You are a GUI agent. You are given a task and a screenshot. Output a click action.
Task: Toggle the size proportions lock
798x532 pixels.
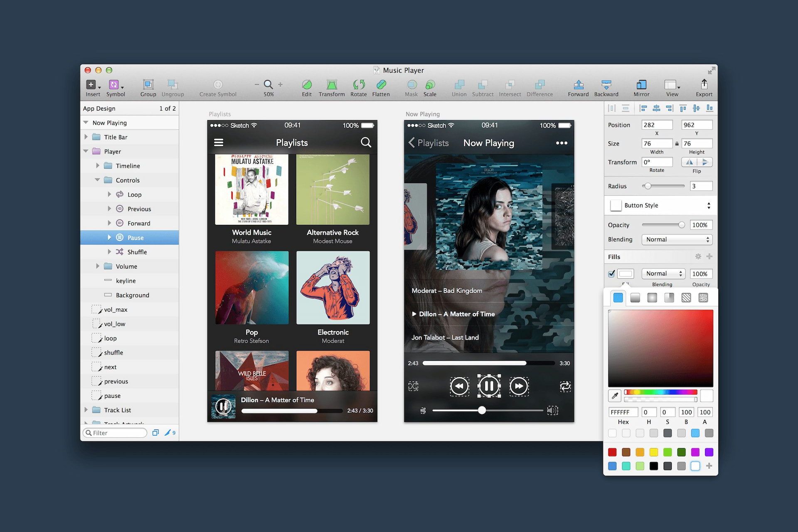click(677, 144)
